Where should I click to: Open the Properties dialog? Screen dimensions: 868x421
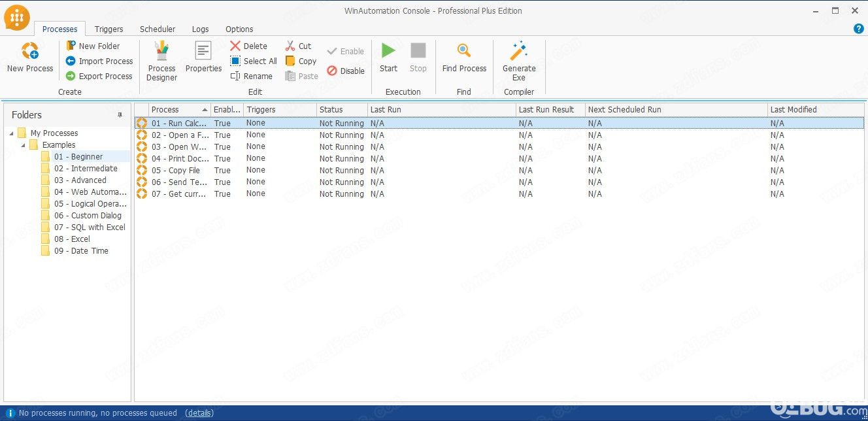click(x=203, y=57)
